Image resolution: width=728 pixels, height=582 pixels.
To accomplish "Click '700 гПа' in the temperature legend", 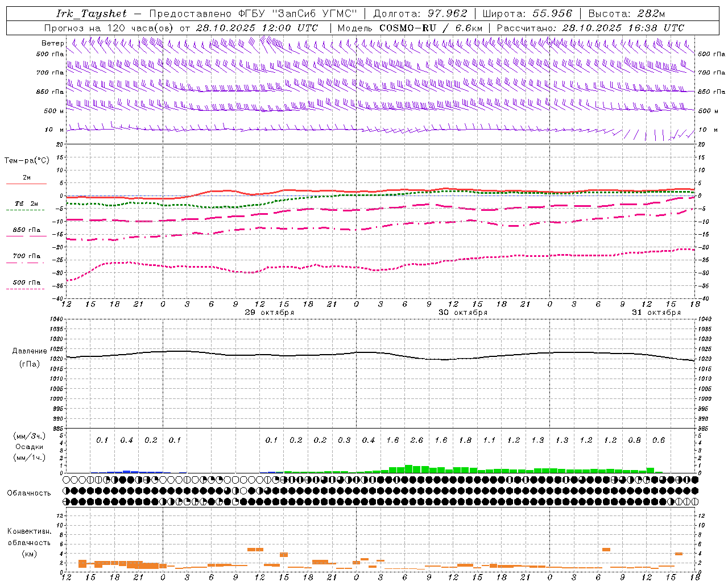I will click(27, 256).
